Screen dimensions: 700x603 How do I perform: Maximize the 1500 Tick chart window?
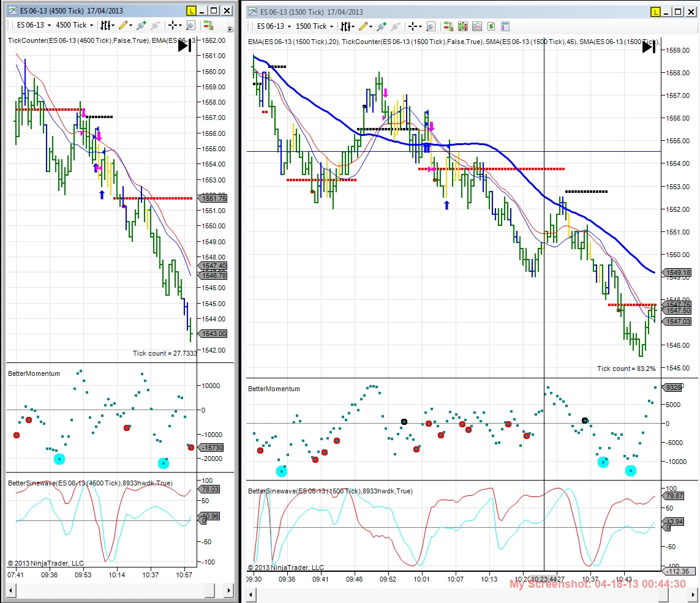pyautogui.click(x=678, y=12)
